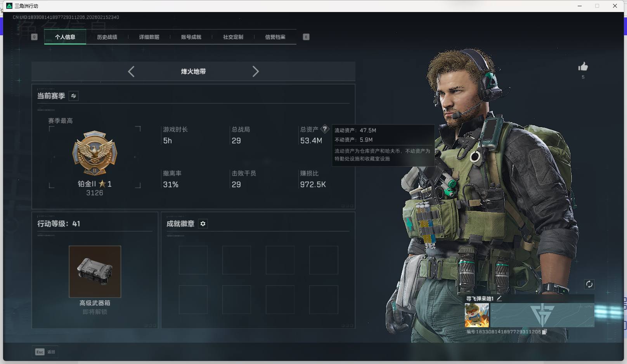Click the pencil edit icon beside 寻飞弹来咯1

(499, 298)
